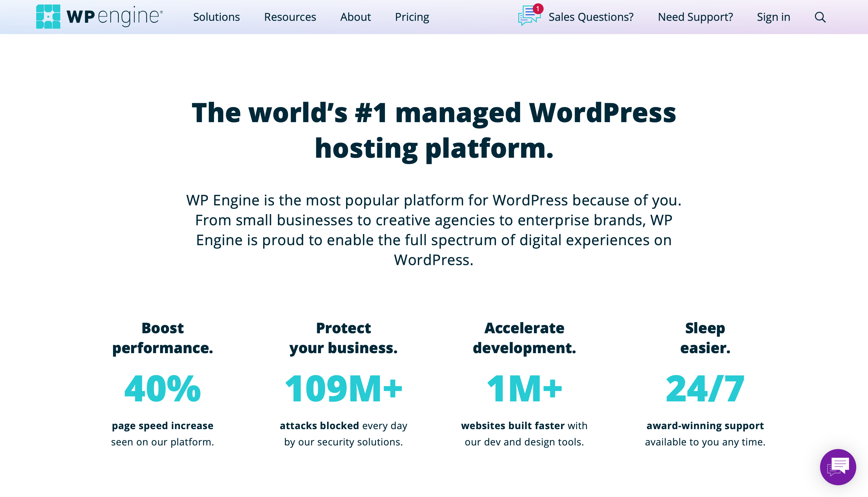This screenshot has height=497, width=868.
Task: Click the 40% statistic
Action: click(163, 388)
